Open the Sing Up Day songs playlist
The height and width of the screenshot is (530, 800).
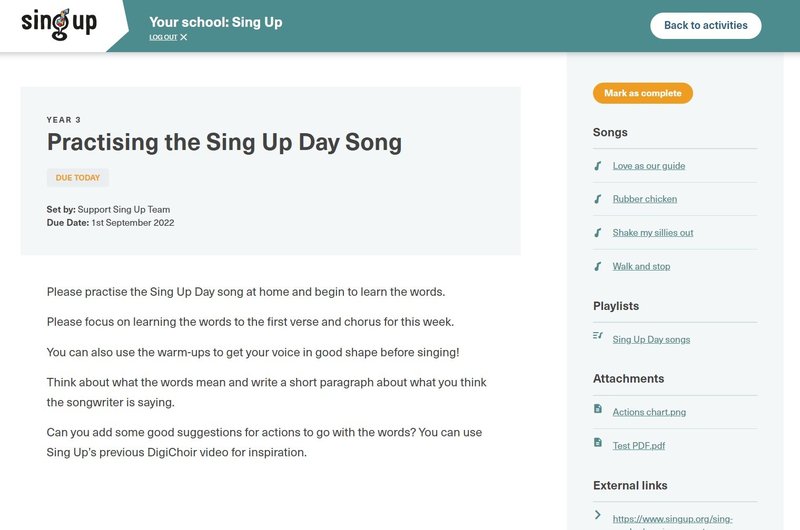pyautogui.click(x=651, y=339)
